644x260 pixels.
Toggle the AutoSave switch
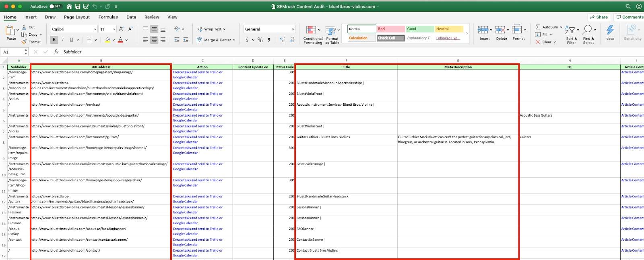coord(55,6)
